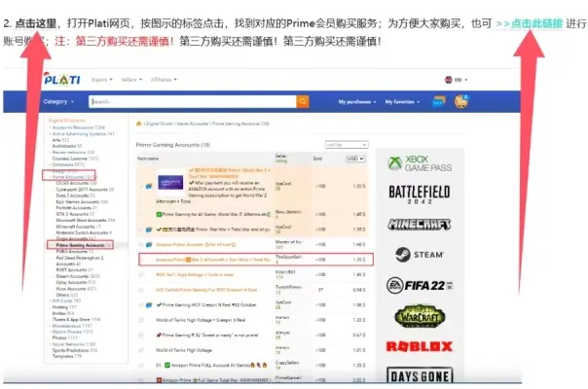Screen dimensions: 588x389
Task: Open Sports Predictions category
Action: pos(75,350)
